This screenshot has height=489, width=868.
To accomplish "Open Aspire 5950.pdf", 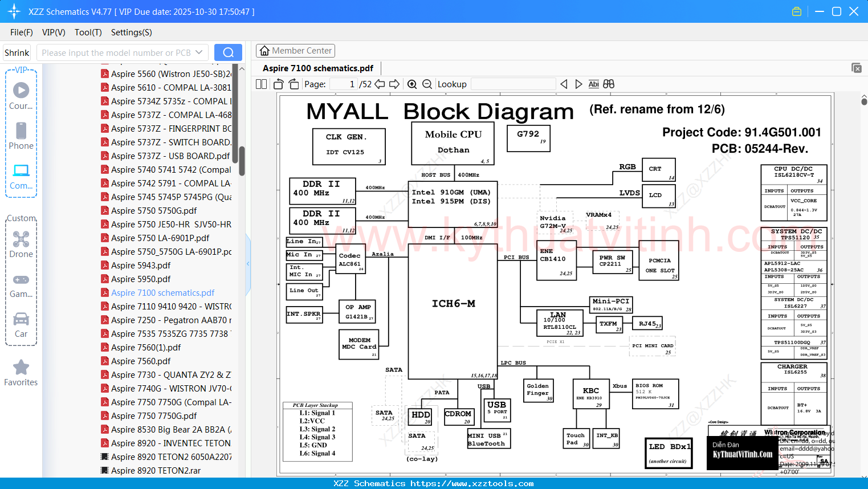I will [141, 279].
